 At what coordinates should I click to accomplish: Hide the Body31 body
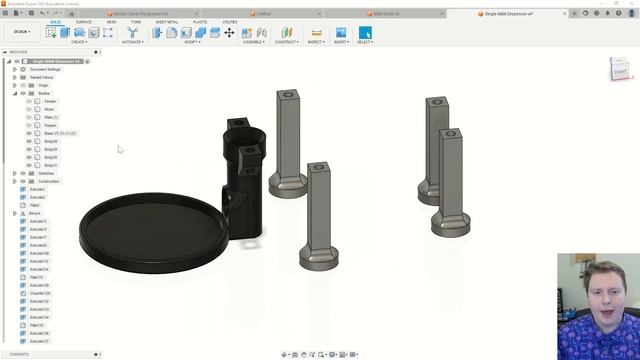tap(29, 165)
